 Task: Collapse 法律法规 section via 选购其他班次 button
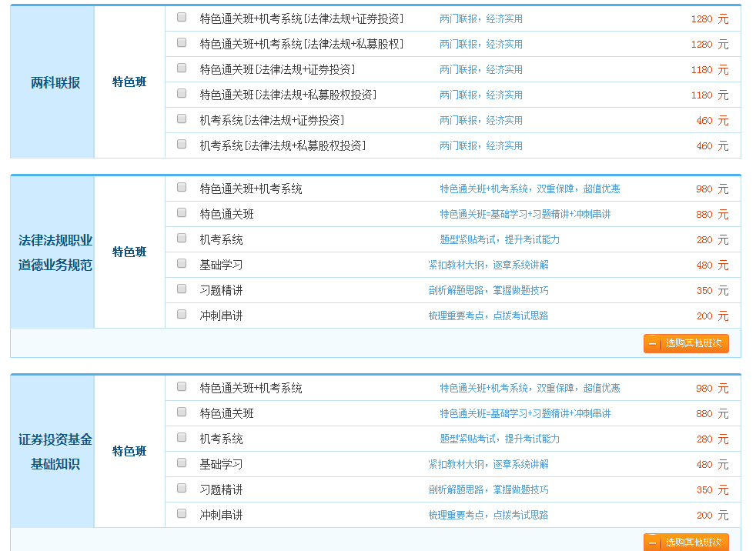(x=693, y=343)
